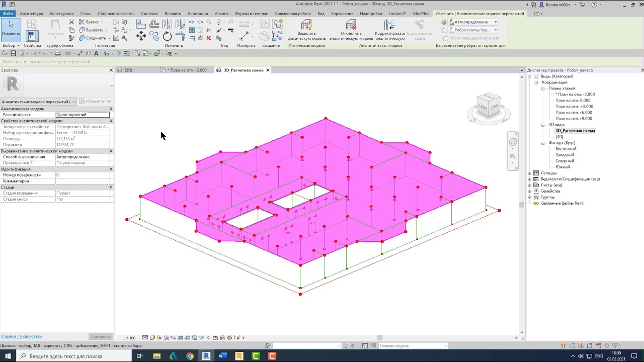Expand the Легенды tree node

click(529, 173)
